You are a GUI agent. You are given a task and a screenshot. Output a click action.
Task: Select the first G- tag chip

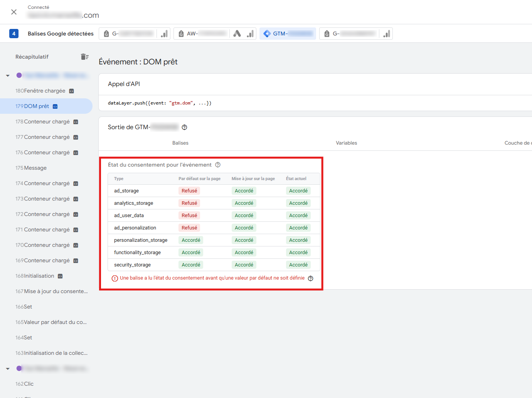(x=129, y=34)
